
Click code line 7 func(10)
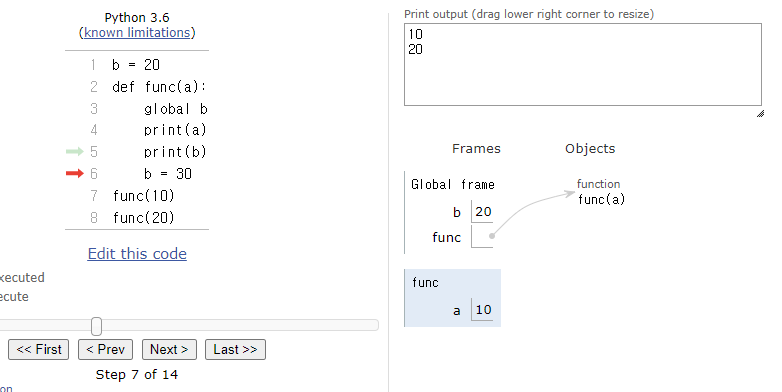click(144, 196)
